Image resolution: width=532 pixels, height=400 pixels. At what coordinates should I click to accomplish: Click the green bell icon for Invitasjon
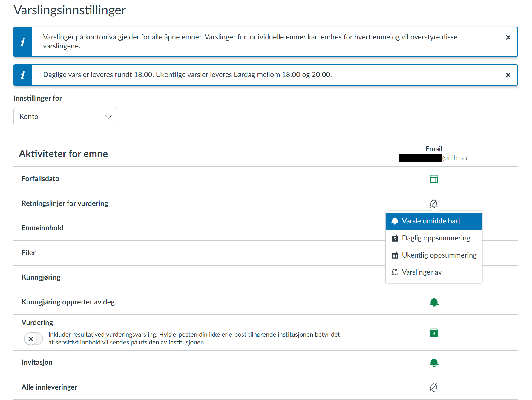click(x=434, y=363)
